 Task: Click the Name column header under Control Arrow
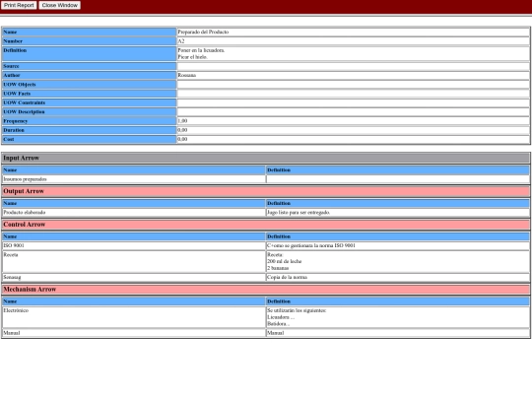click(x=134, y=236)
